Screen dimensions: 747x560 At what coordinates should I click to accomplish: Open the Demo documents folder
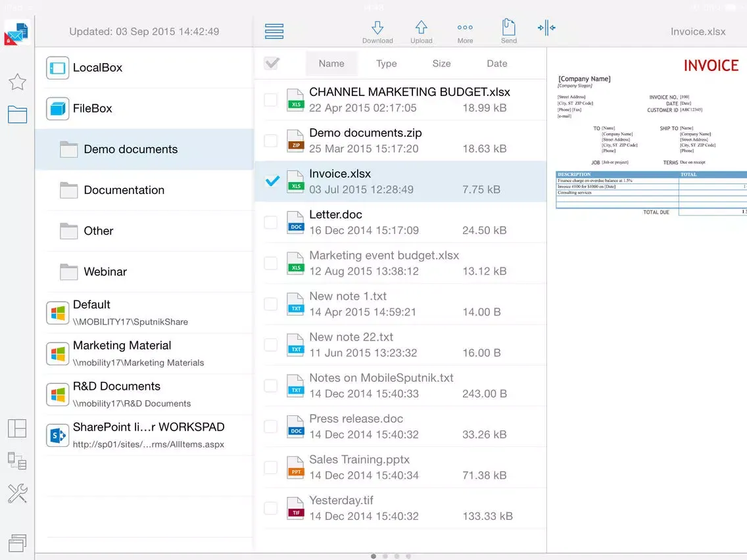(145, 149)
